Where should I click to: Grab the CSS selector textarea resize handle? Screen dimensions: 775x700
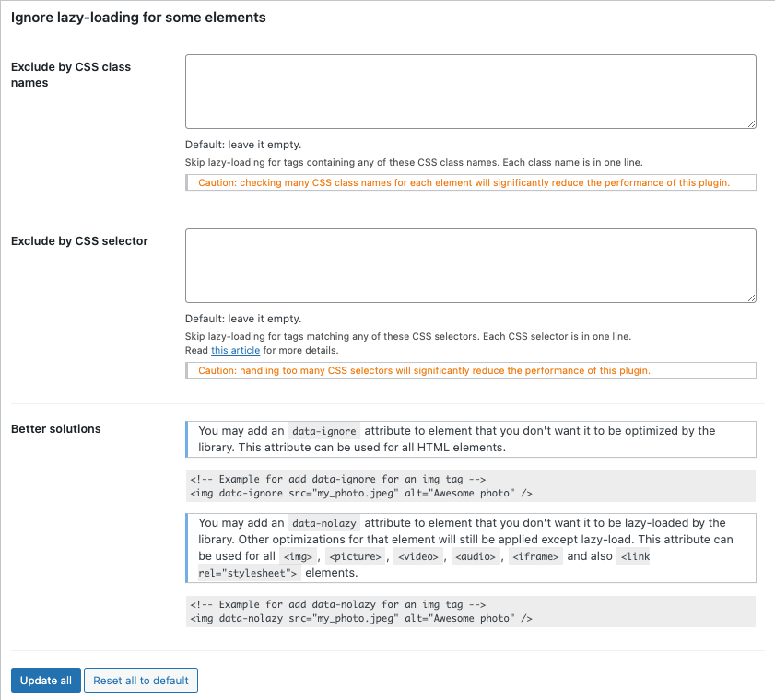tap(751, 297)
